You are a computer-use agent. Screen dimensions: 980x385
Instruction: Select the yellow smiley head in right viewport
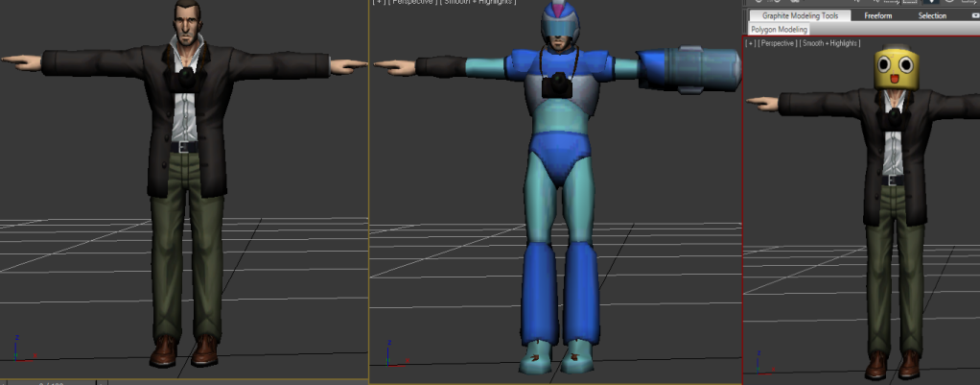point(895,68)
